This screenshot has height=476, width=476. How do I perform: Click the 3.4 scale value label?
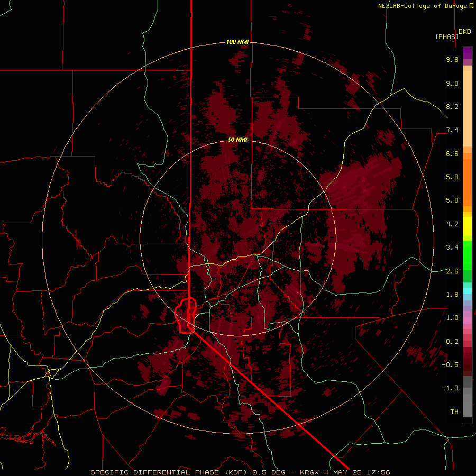[452, 248]
